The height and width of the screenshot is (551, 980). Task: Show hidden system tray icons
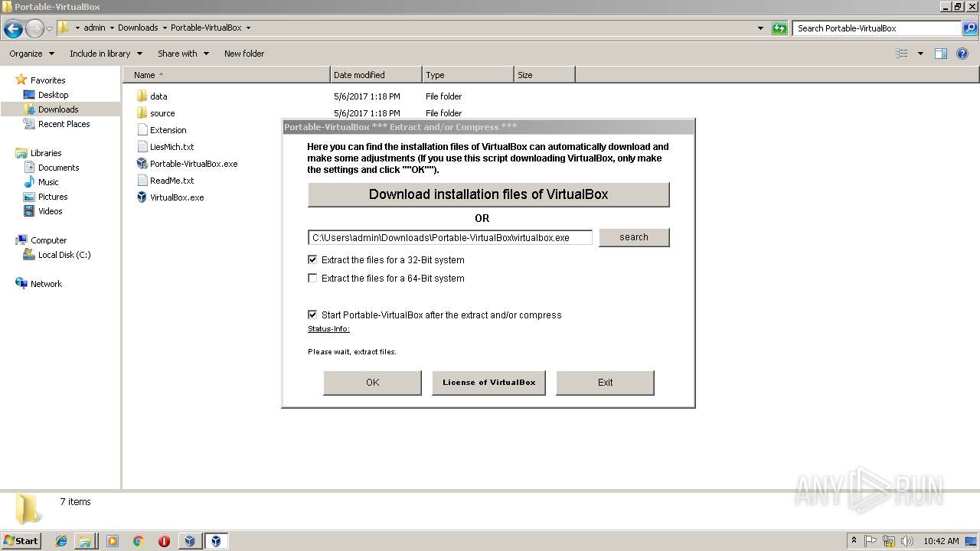pos(854,541)
